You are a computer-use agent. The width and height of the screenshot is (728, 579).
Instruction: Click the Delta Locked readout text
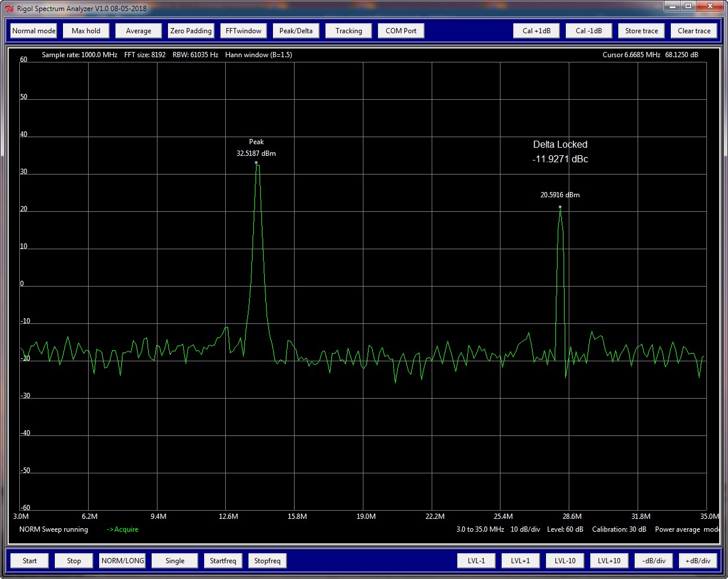tap(560, 144)
